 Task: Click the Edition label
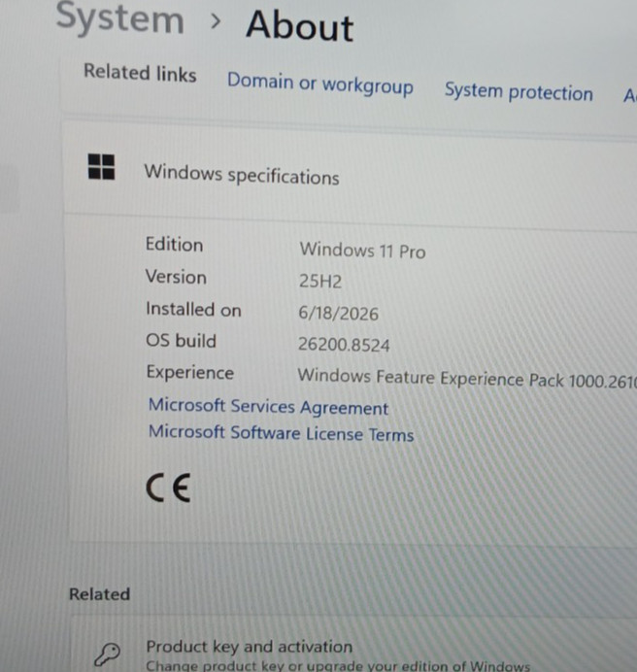pos(174,245)
